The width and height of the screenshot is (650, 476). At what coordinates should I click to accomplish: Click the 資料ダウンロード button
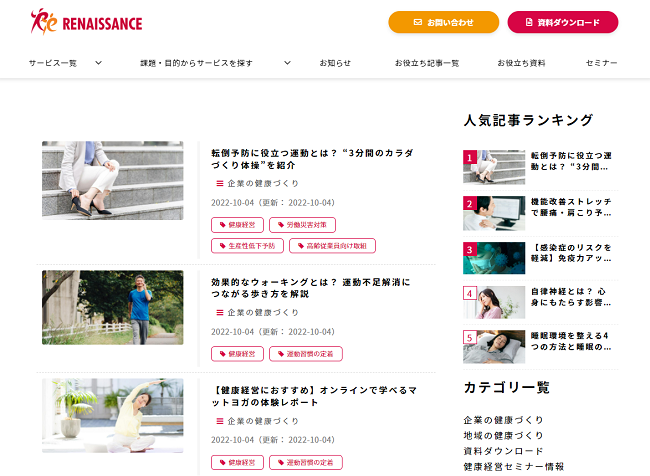coord(563,22)
